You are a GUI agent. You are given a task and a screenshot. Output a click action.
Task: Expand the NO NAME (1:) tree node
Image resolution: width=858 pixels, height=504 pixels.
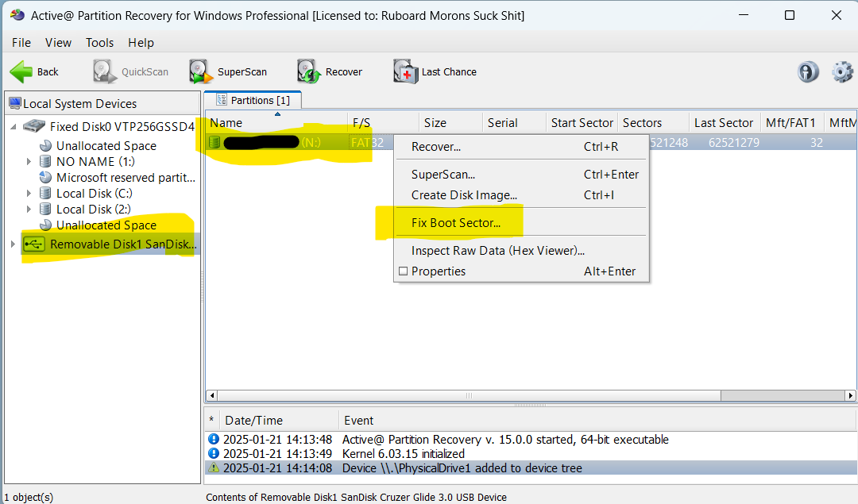[x=29, y=162]
